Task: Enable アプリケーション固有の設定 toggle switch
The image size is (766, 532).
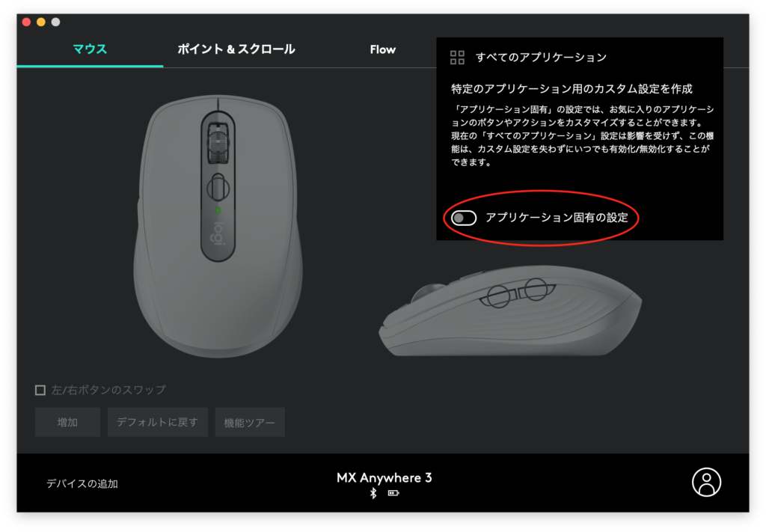Action: 464,218
